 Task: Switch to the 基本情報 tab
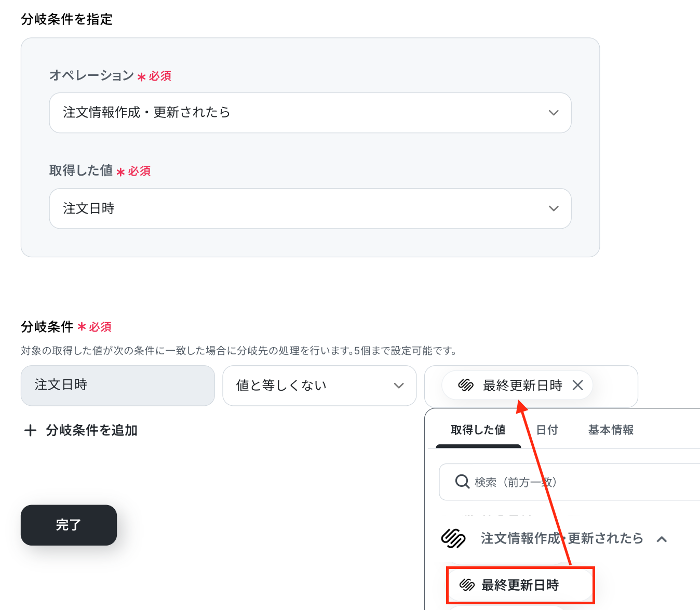coord(611,430)
